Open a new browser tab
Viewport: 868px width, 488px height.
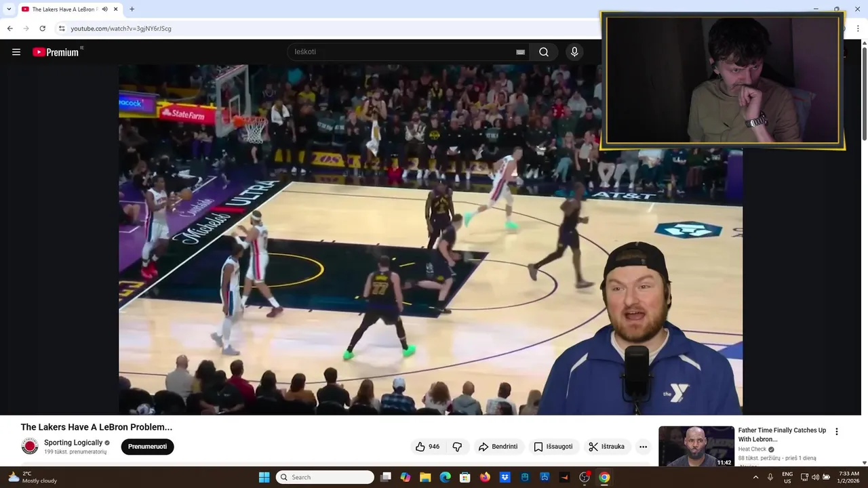click(132, 9)
